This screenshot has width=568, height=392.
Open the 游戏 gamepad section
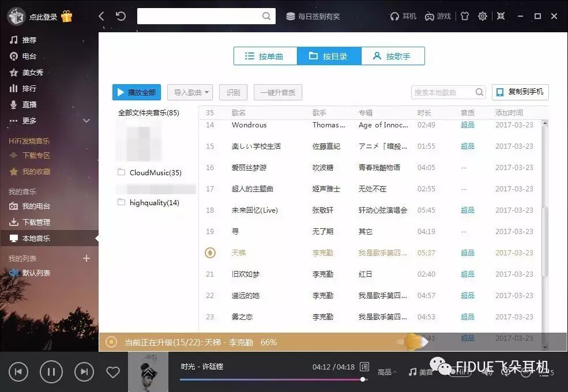tap(438, 16)
